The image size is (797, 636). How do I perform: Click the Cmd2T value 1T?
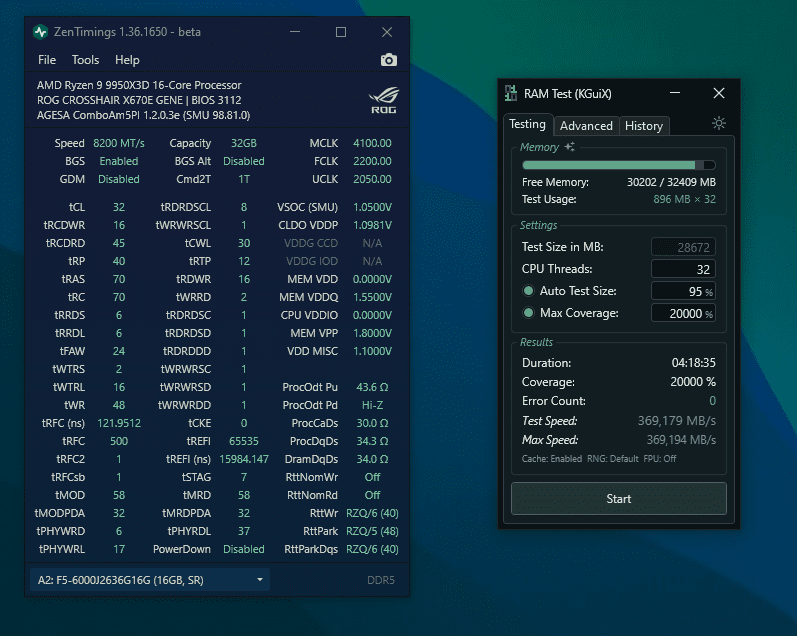tap(244, 179)
